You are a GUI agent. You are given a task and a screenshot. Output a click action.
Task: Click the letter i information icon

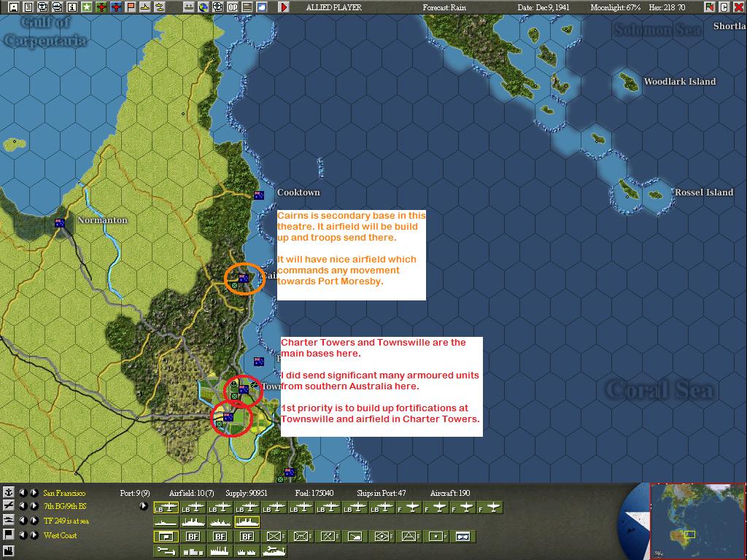(x=72, y=7)
